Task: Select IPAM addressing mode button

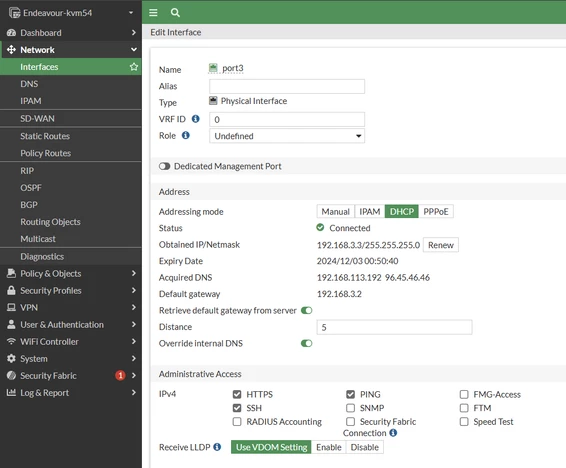Action: click(370, 211)
